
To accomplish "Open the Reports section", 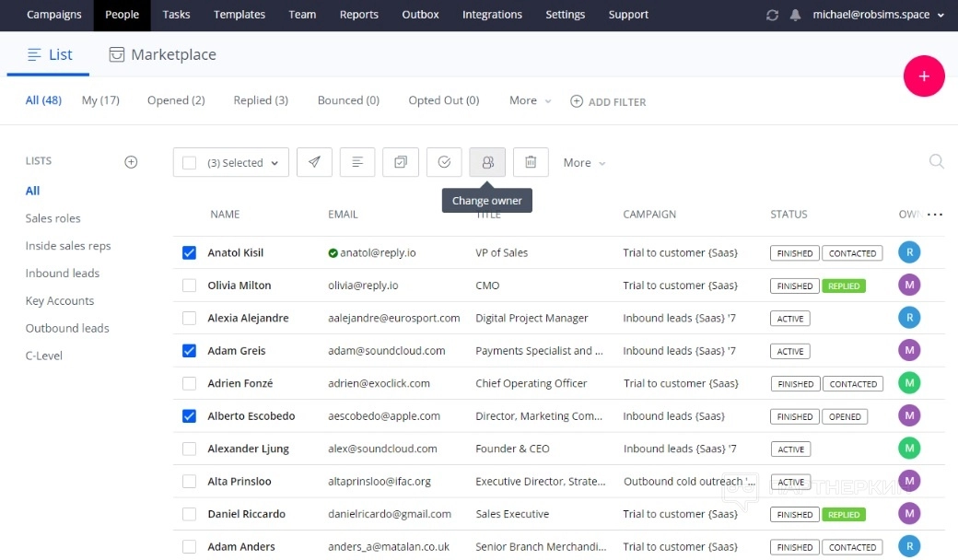I will coord(358,15).
